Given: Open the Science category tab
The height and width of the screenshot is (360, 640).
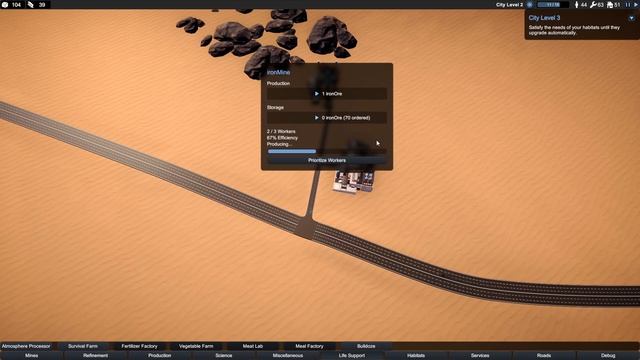Looking at the screenshot, I should (x=224, y=356).
